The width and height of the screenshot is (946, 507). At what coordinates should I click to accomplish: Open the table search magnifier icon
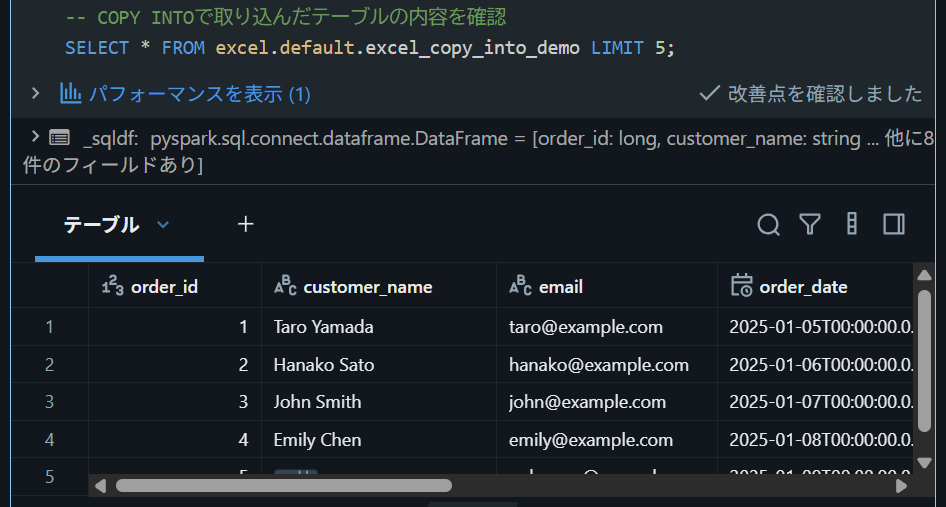click(x=768, y=225)
